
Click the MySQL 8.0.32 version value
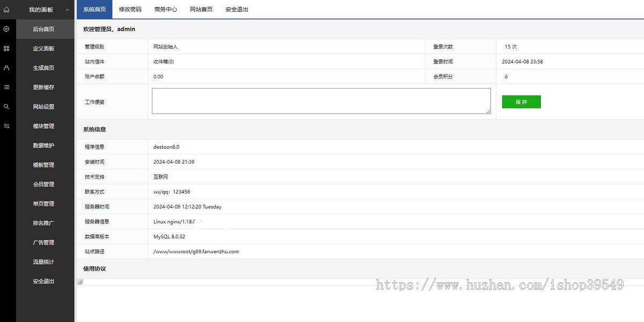tap(169, 237)
